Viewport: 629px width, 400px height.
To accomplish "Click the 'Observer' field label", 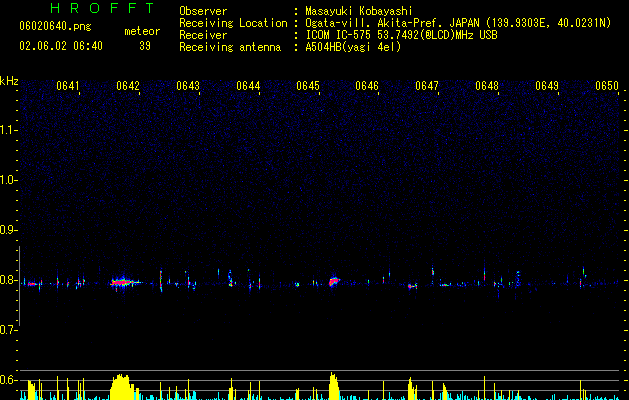I will click(203, 11).
